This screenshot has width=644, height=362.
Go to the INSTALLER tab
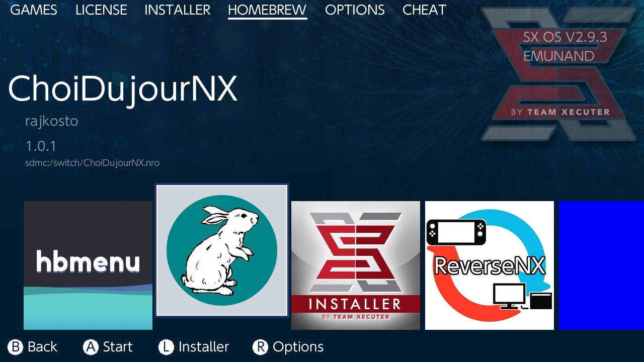177,10
